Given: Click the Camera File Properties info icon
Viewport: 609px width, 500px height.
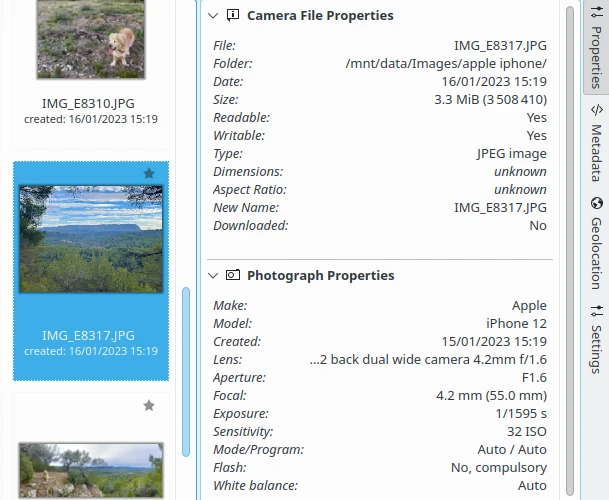Looking at the screenshot, I should pyautogui.click(x=232, y=16).
